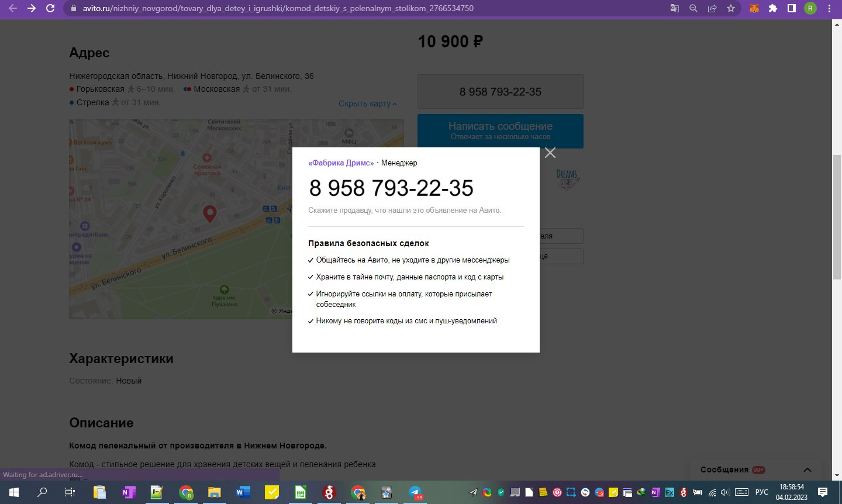
Task: Open the Chrome taskbar icon with green R badge
Action: point(186,492)
